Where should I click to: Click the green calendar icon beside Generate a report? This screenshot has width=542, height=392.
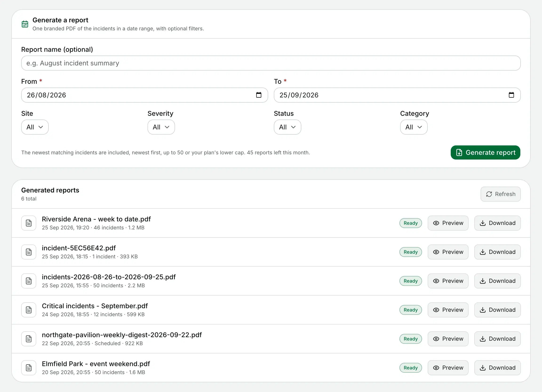[x=25, y=24]
